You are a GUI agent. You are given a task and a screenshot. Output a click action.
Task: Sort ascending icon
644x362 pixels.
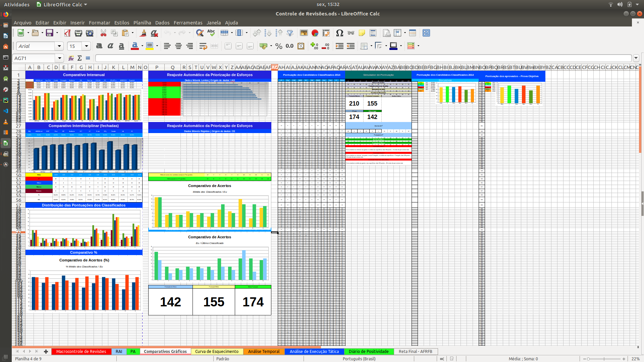click(257, 33)
